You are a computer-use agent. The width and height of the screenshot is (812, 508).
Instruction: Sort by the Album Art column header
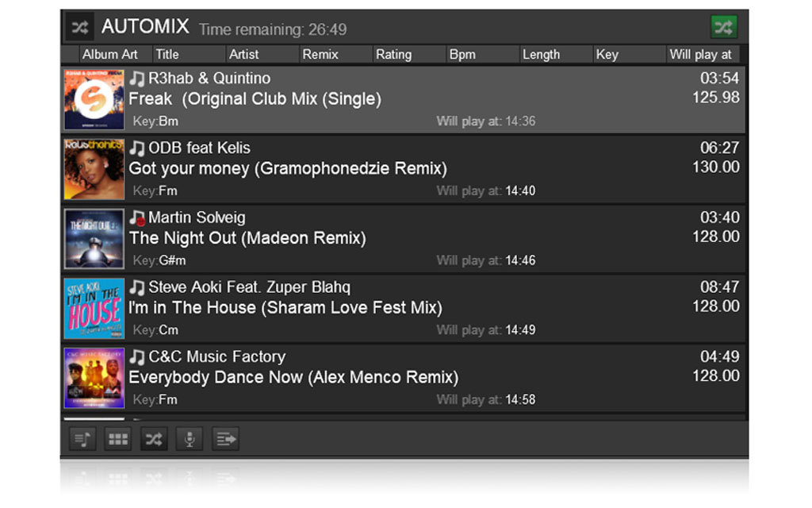pyautogui.click(x=114, y=55)
